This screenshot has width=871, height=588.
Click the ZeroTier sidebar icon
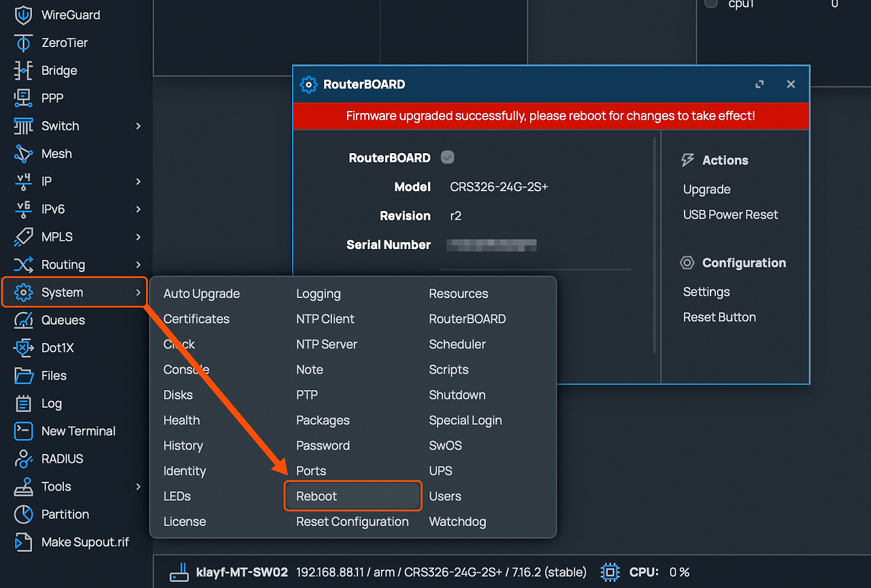point(23,43)
